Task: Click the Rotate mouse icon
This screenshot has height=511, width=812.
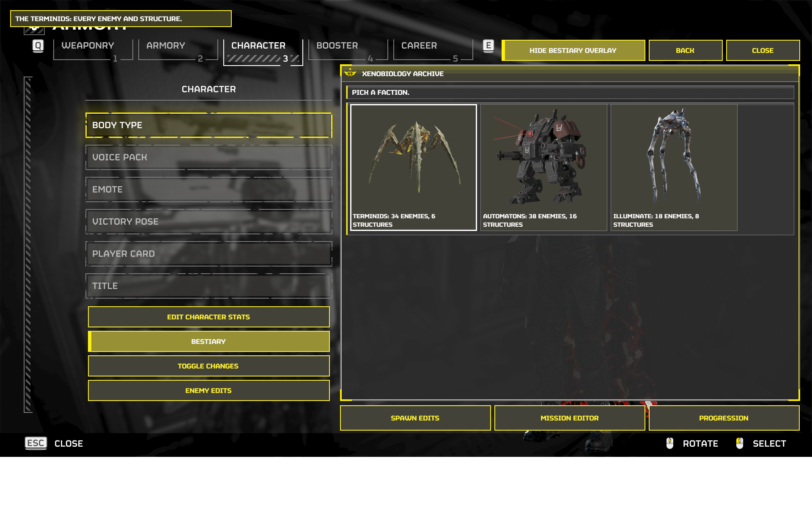Action: point(670,443)
